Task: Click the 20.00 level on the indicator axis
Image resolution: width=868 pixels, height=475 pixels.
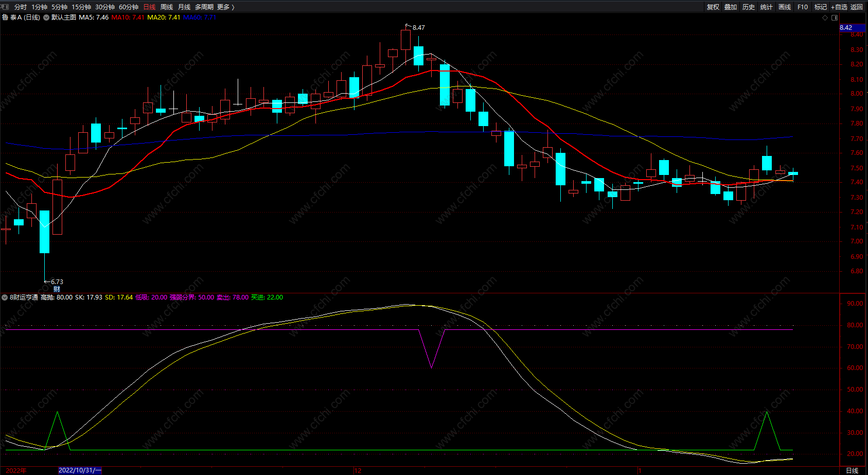Action: pos(855,454)
